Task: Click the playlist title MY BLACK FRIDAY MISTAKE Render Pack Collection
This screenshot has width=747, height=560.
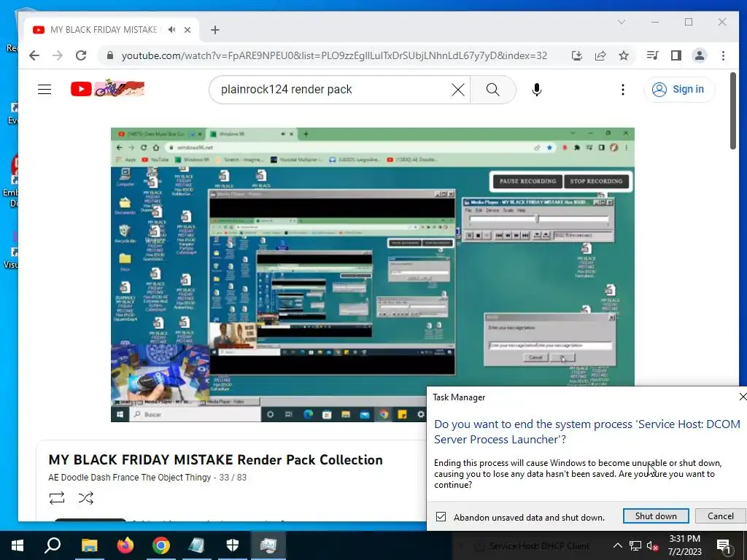Action: (215, 459)
